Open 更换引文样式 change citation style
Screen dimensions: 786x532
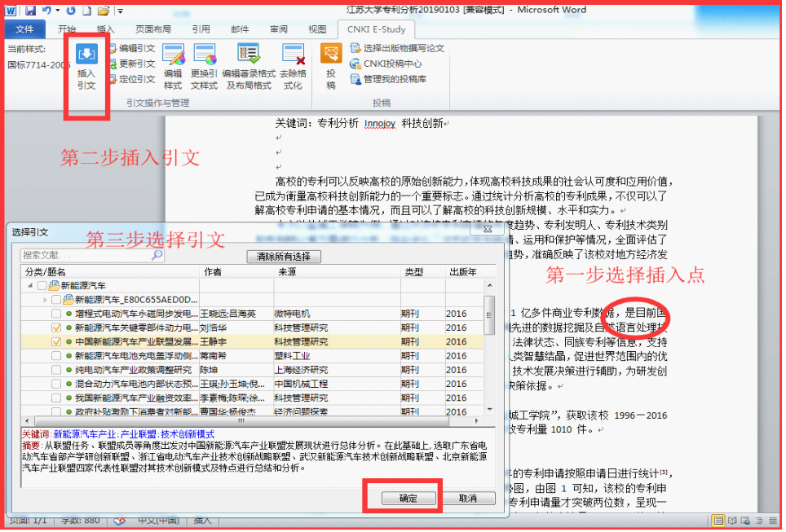pos(204,67)
